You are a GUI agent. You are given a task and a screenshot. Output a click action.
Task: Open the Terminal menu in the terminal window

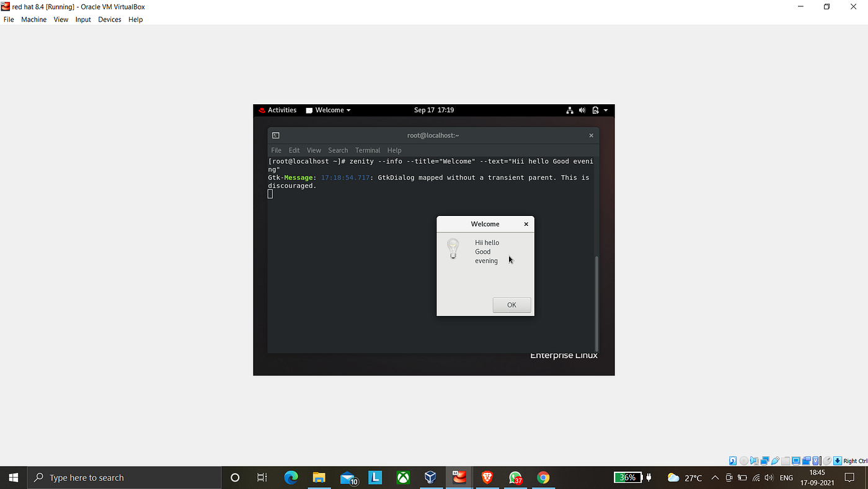coord(368,150)
